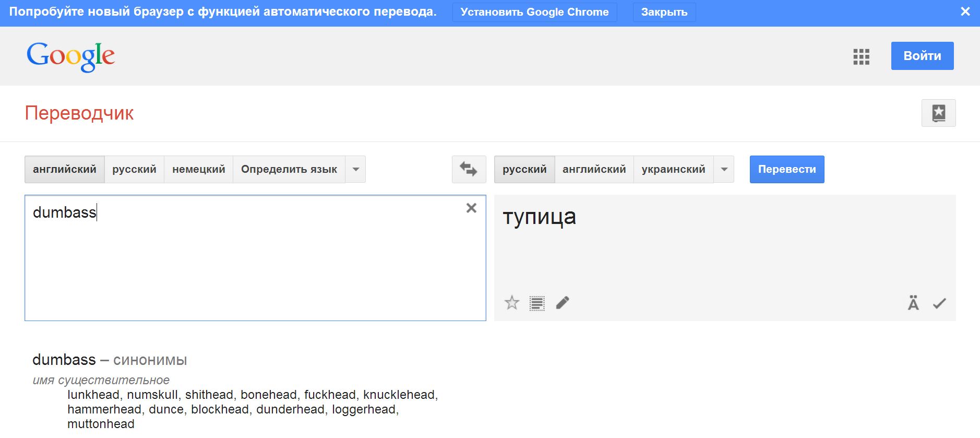The width and height of the screenshot is (980, 438).
Task: Choose немецкий source language
Action: pos(198,169)
